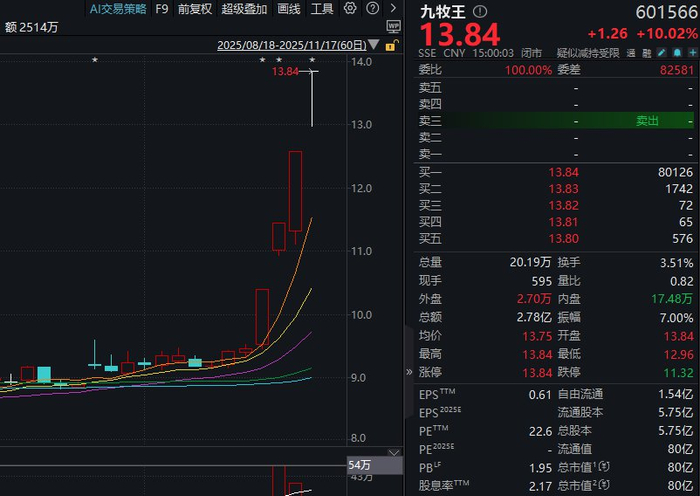Click the WP monitor icon

tap(393, 27)
